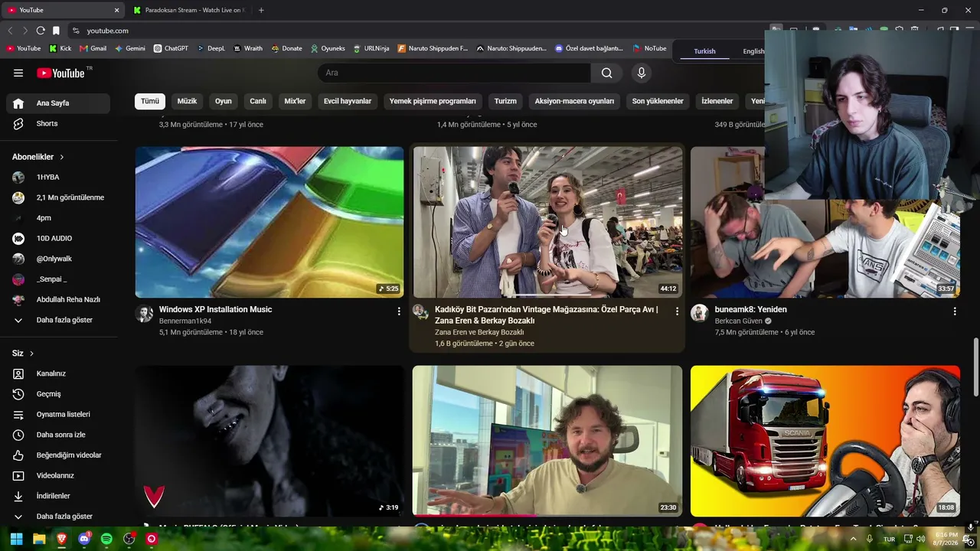
Task: Expand Daha fazla göster under İndirilenler
Action: click(x=58, y=517)
